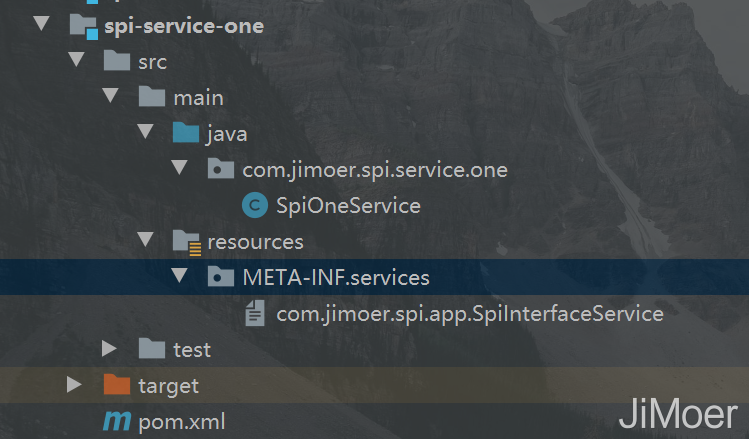
Task: Collapse the spi-service-one module node
Action: pos(40,25)
